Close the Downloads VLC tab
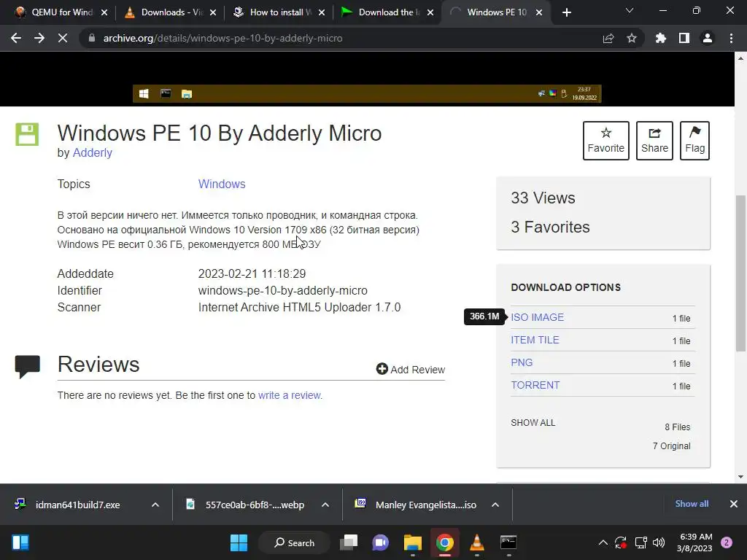This screenshot has height=560, width=747. pyautogui.click(x=213, y=12)
